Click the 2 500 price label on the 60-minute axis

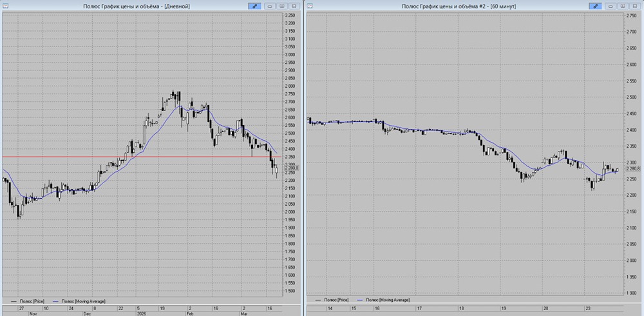pyautogui.click(x=631, y=97)
